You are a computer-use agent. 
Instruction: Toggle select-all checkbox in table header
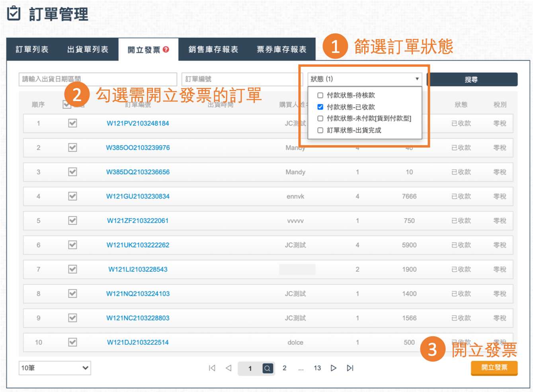[67, 105]
